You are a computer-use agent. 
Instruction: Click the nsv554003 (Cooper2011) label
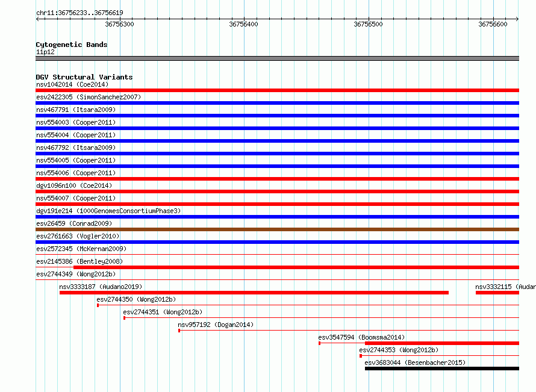click(x=76, y=122)
